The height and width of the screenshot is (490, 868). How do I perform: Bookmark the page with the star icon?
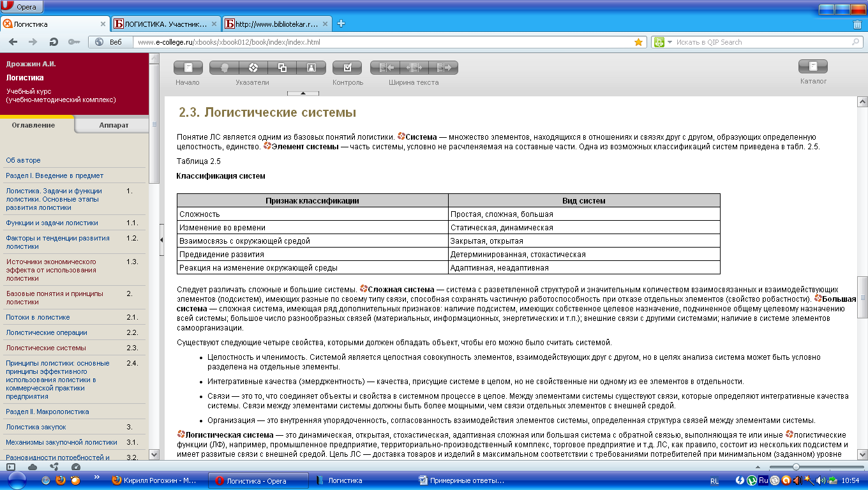point(638,42)
